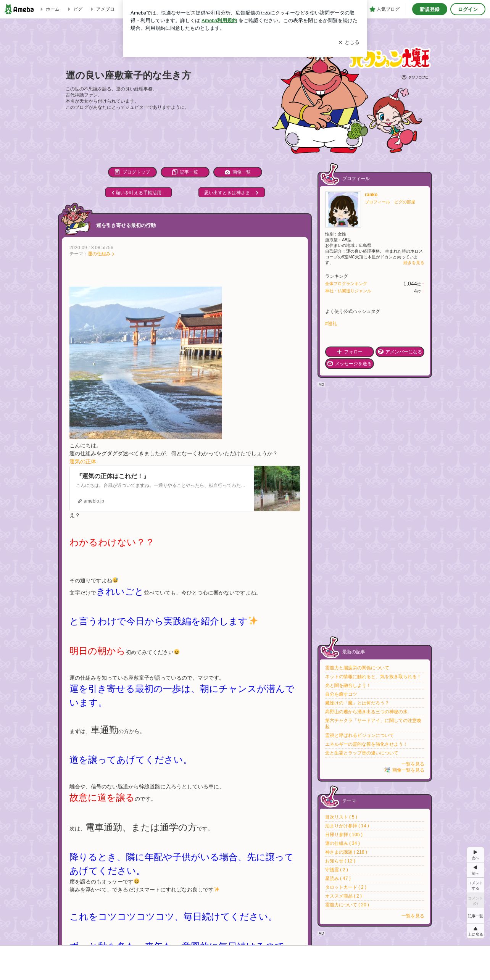Open 全体ブログランキング link
Image resolution: width=490 pixels, height=980 pixels.
pyautogui.click(x=346, y=284)
